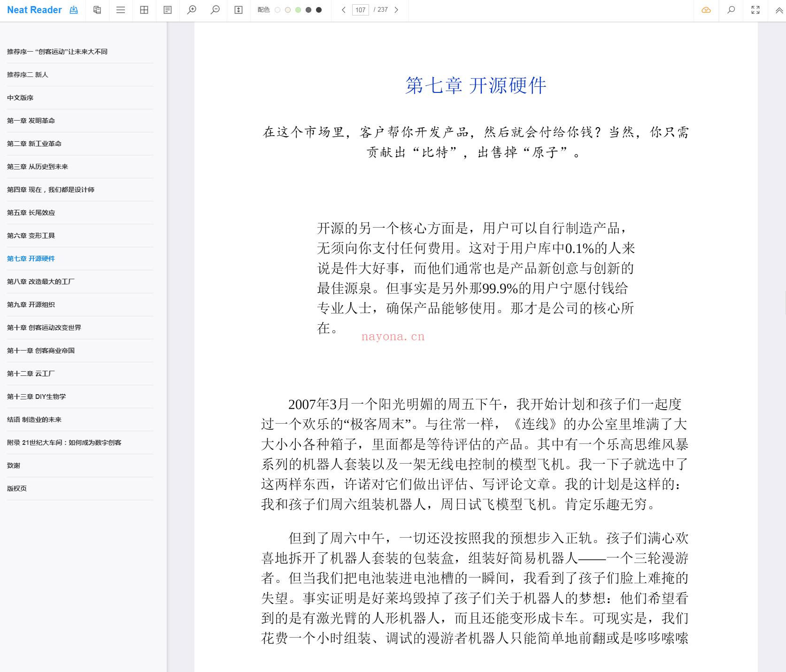Open 推荐序一 “创客运动”让未来大不同 in contents

pyautogui.click(x=57, y=52)
